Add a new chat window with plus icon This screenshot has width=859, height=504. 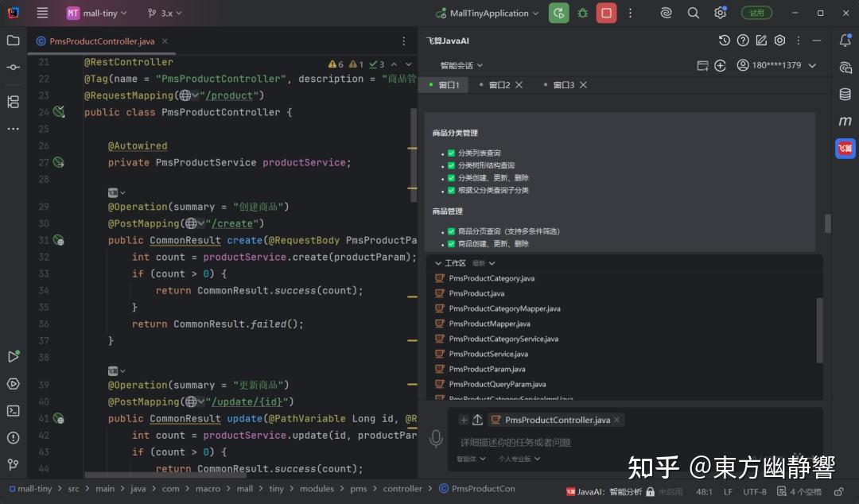pyautogui.click(x=720, y=66)
